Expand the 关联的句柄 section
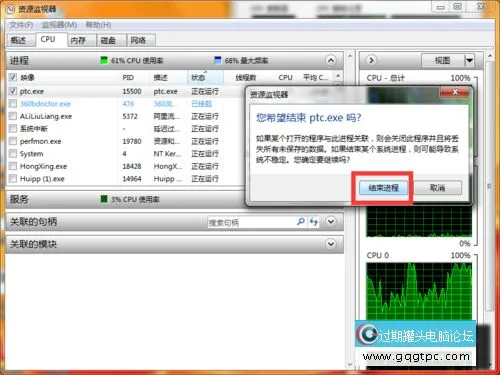Viewport: 500px width, 375px height. (x=331, y=221)
